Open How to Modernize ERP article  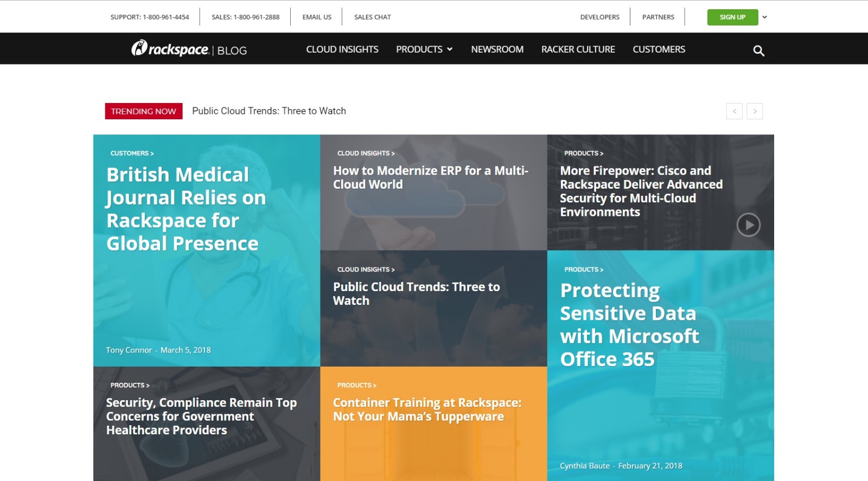click(431, 177)
